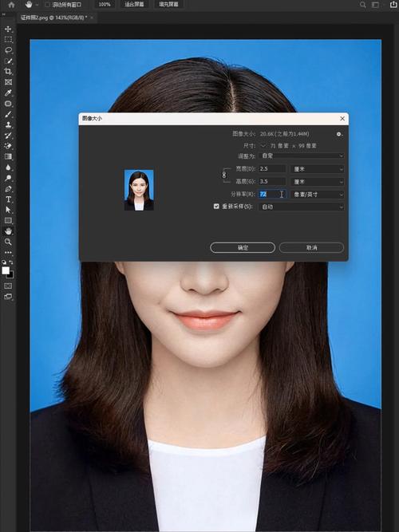Select the Gradient tool
The width and height of the screenshot is (399, 532).
tap(8, 156)
